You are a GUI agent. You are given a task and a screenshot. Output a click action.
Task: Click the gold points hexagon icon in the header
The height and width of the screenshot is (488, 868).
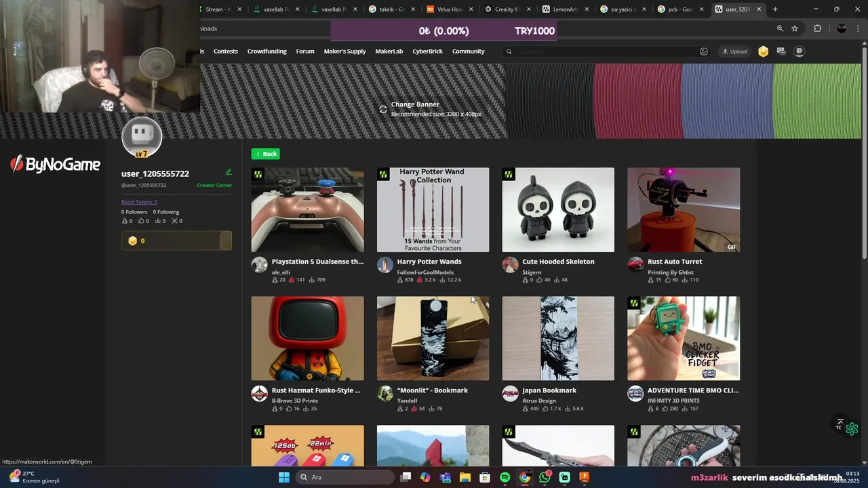point(763,52)
